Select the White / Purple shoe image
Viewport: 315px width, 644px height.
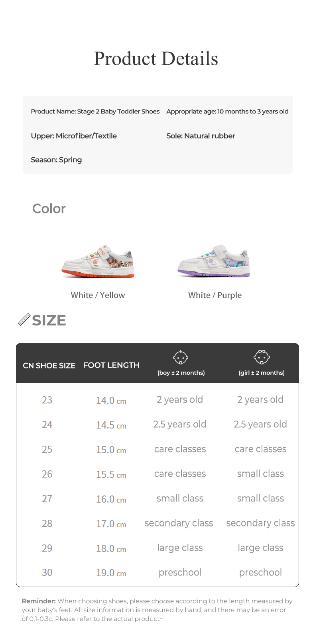pyautogui.click(x=214, y=261)
